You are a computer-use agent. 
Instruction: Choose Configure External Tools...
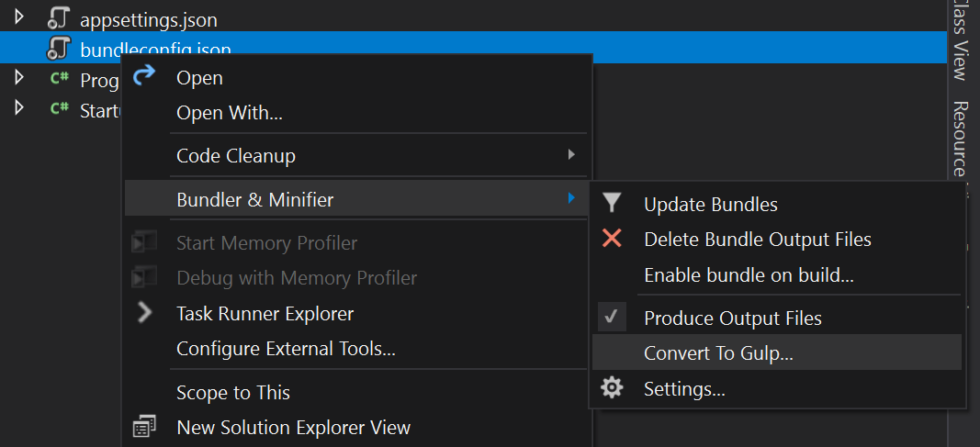tap(355, 349)
